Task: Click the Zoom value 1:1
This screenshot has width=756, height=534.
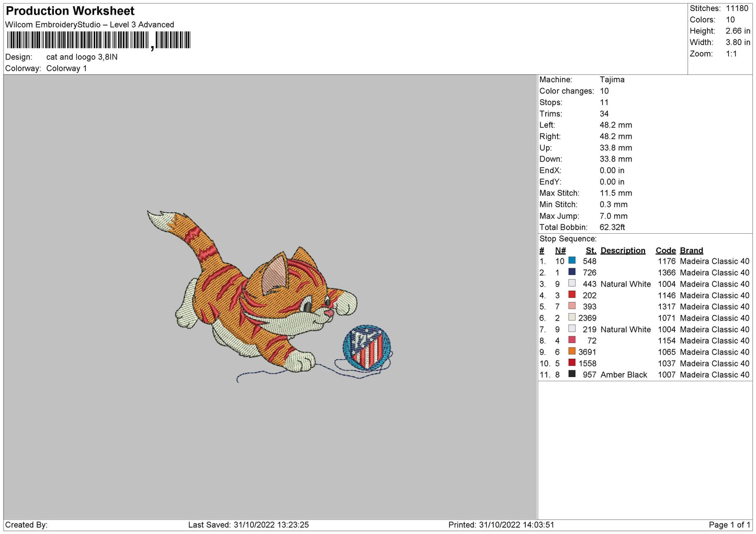Action: [x=731, y=54]
